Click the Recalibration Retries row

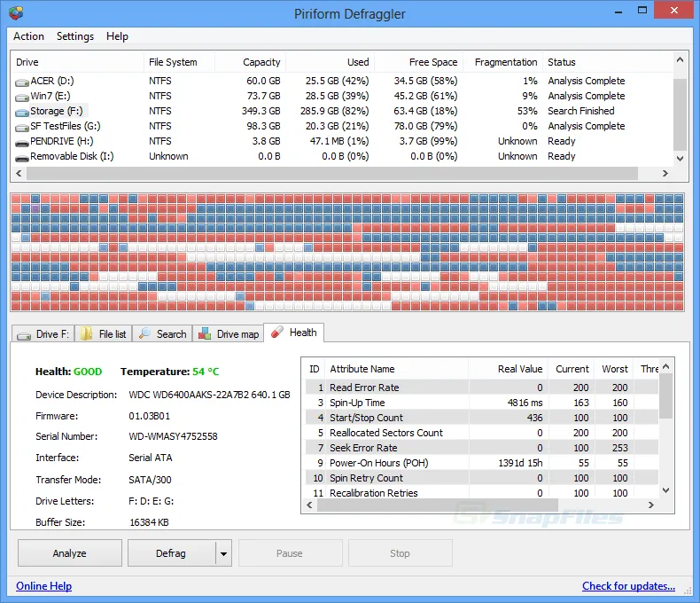(x=482, y=493)
